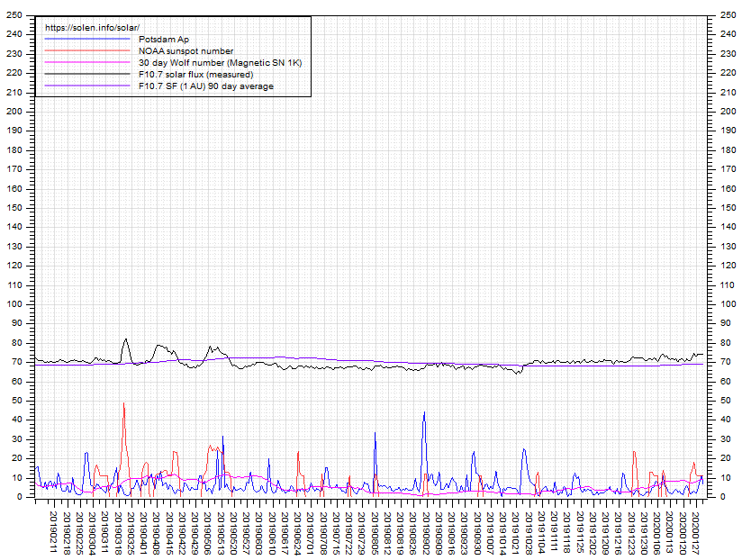742x560 pixels.
Task: Click the NOAA sunspot number legend label
Action: [186, 51]
